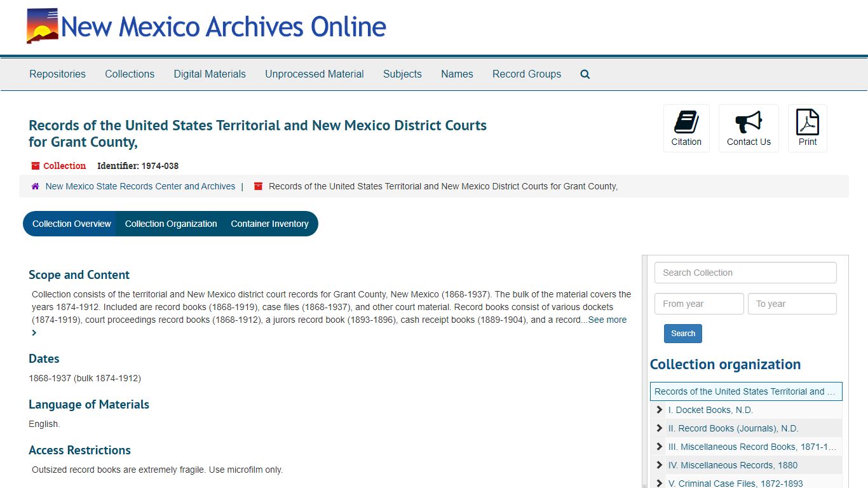The height and width of the screenshot is (488, 868).
Task: Open the Citation book icon
Action: click(686, 122)
